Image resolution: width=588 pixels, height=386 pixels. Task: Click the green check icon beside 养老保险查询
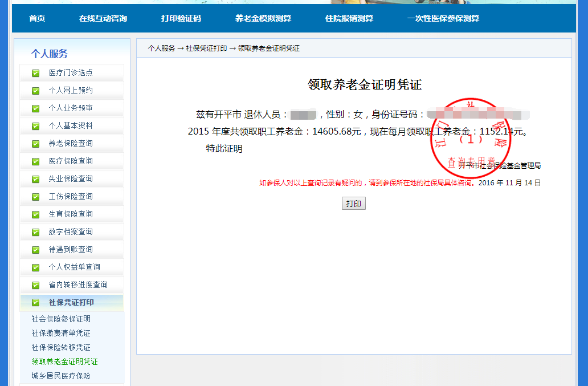click(36, 144)
